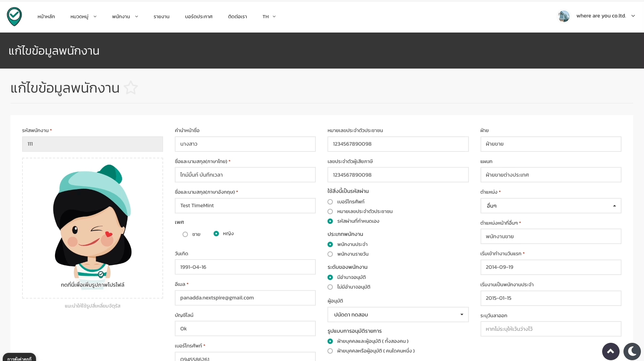
Task: Click the company avatar image
Action: (x=564, y=16)
